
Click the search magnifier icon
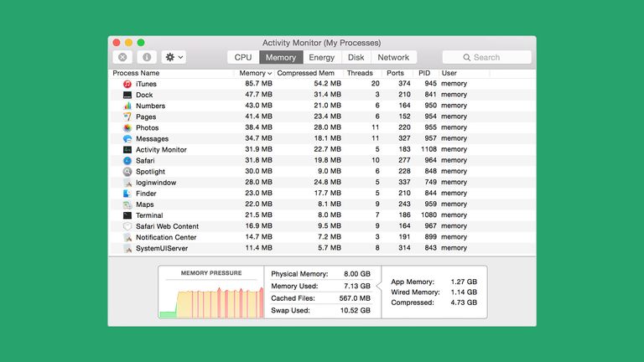coord(466,58)
